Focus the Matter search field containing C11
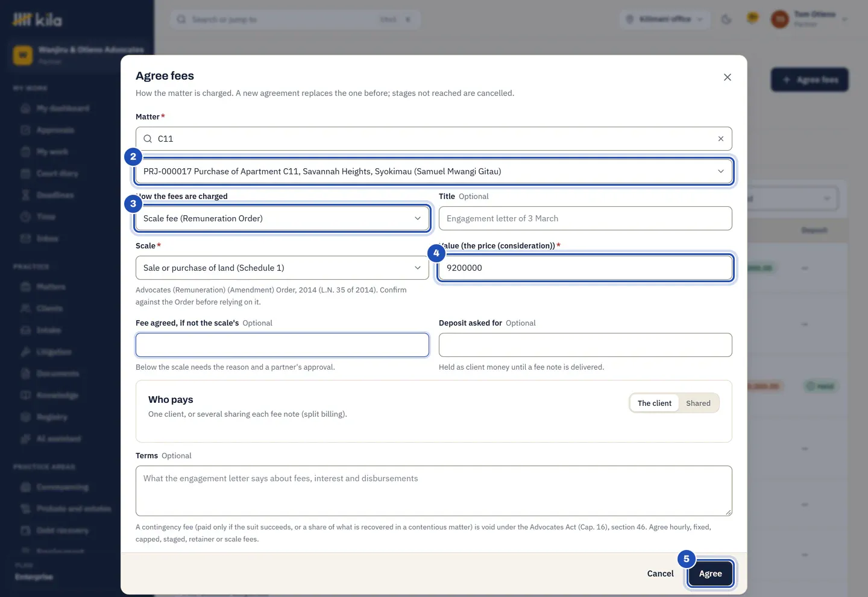This screenshot has height=597, width=868. tap(434, 139)
